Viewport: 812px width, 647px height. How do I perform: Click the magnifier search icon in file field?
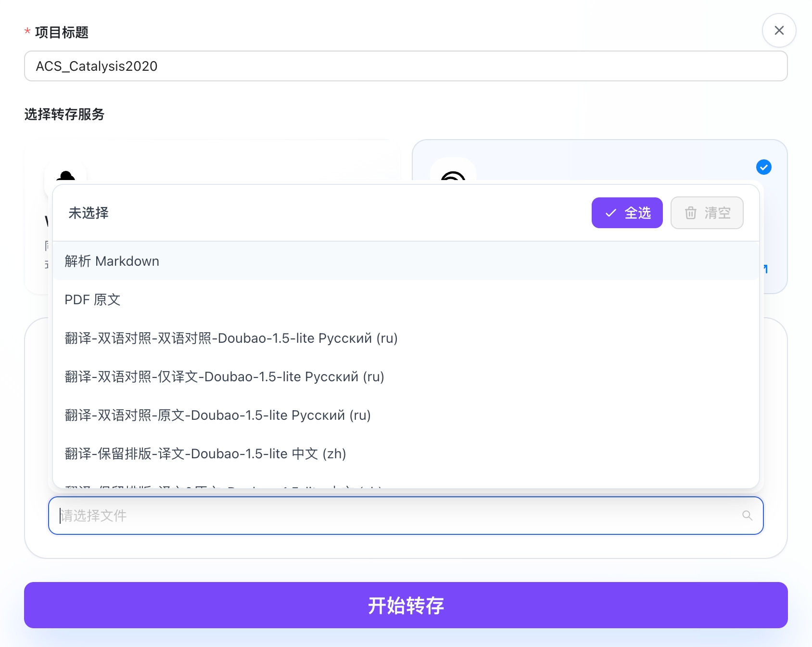pyautogui.click(x=747, y=516)
